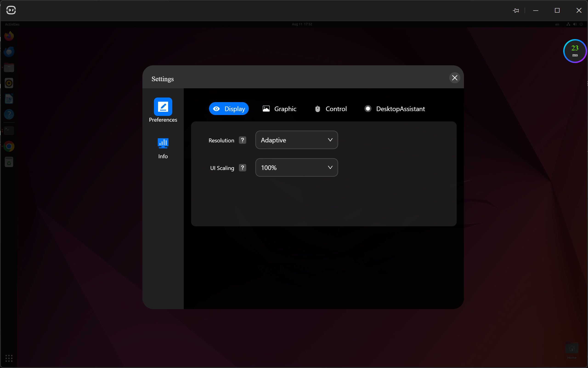Click the Aug 11 17:52 clock

click(302, 24)
